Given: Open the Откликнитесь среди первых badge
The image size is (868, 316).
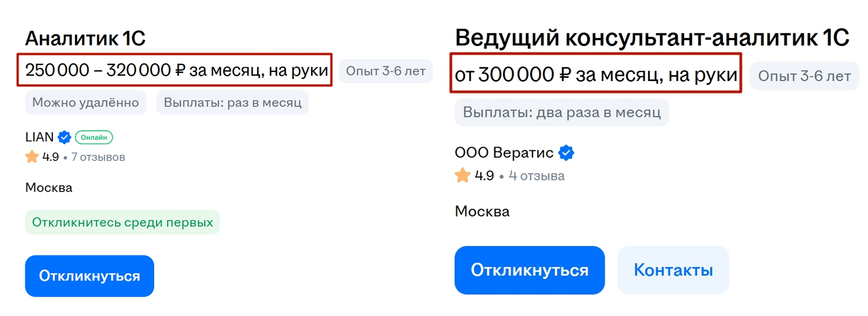Looking at the screenshot, I should click(x=122, y=222).
